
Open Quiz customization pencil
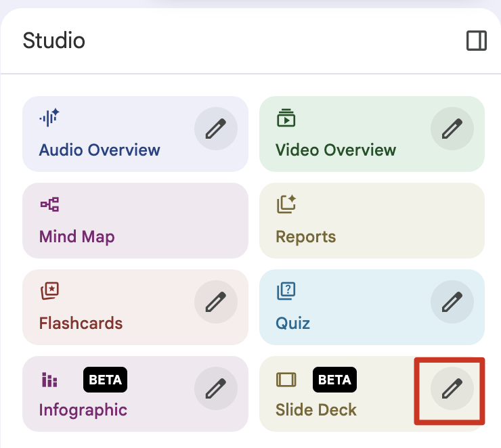click(452, 301)
